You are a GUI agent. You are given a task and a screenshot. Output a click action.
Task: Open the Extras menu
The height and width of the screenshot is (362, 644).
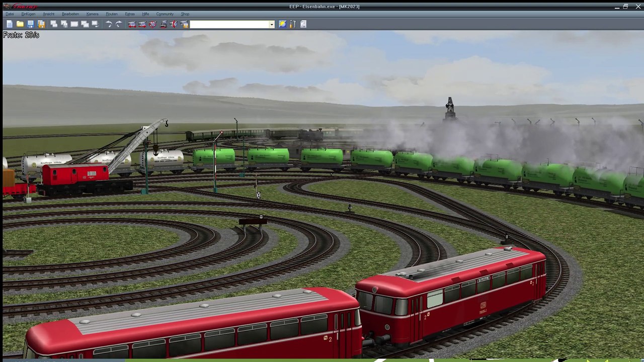(130, 14)
